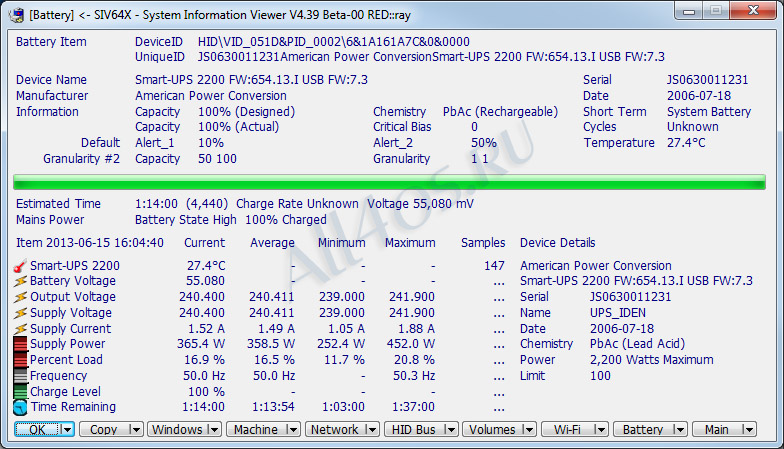Expand the Network button dropdown arrow
The image size is (784, 449).
click(x=372, y=430)
